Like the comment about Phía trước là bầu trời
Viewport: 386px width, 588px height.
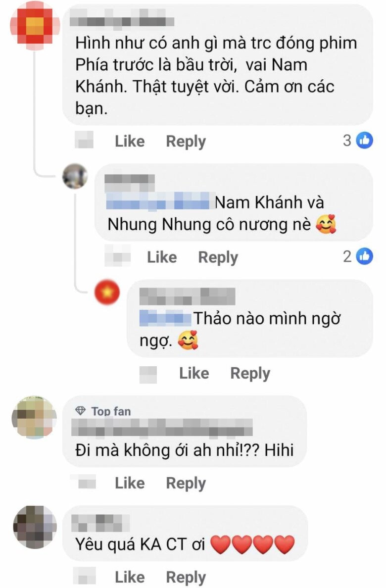pyautogui.click(x=130, y=142)
